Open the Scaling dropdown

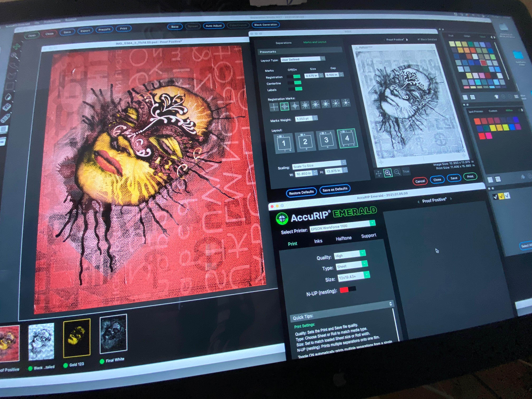pyautogui.click(x=319, y=165)
